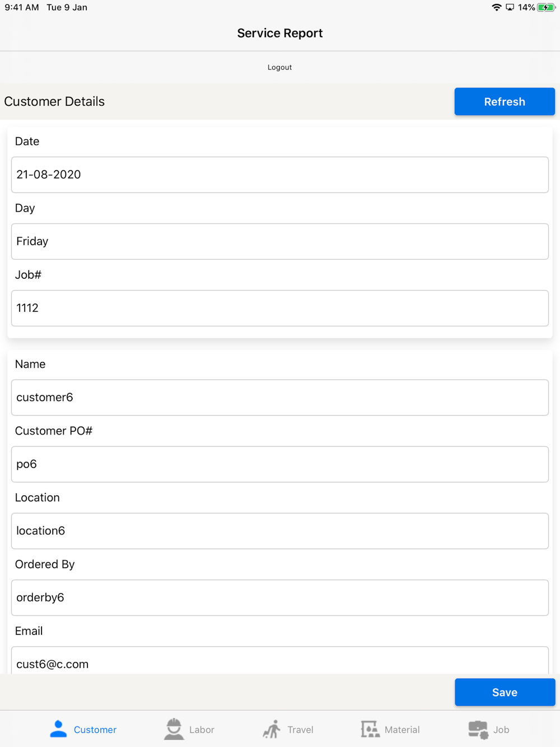
Task: Click the Ordered By field orderby6
Action: click(x=279, y=597)
